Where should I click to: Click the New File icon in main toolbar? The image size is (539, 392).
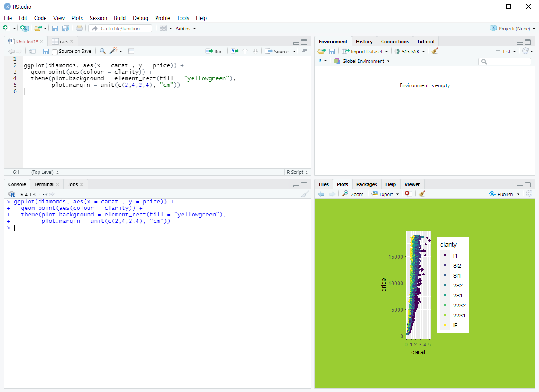(6, 28)
